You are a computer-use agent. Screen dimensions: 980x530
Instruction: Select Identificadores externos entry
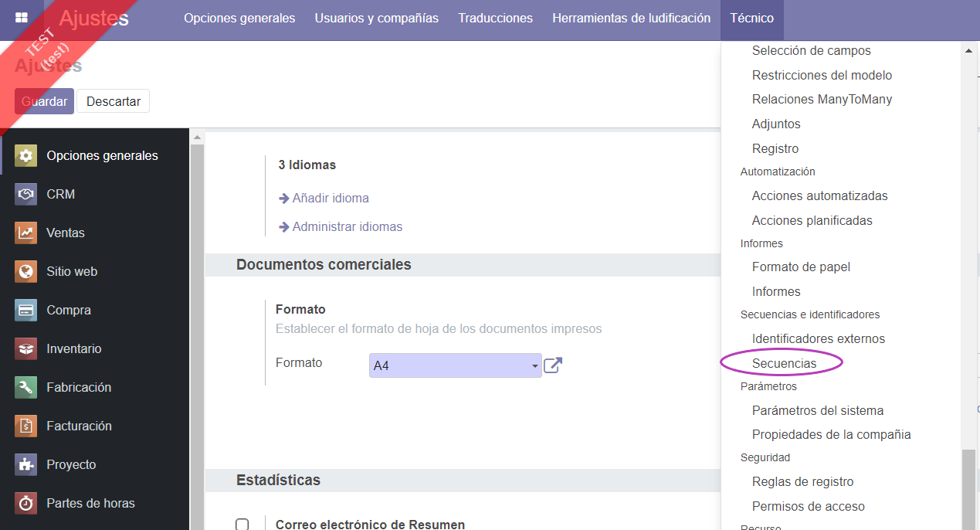point(818,339)
